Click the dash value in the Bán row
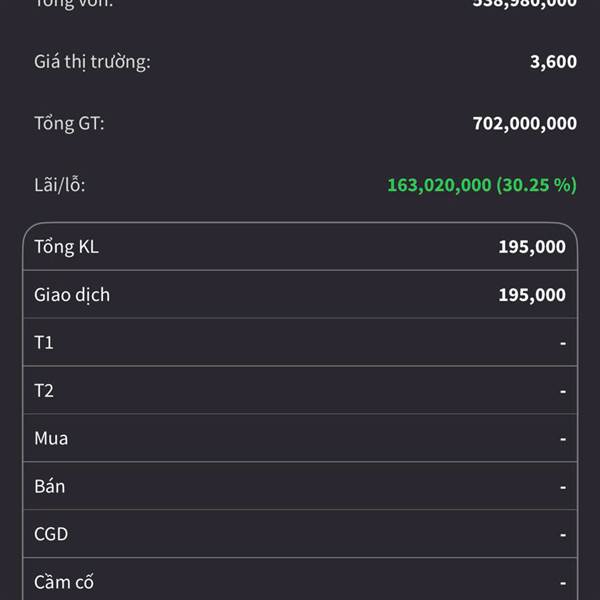 point(563,487)
